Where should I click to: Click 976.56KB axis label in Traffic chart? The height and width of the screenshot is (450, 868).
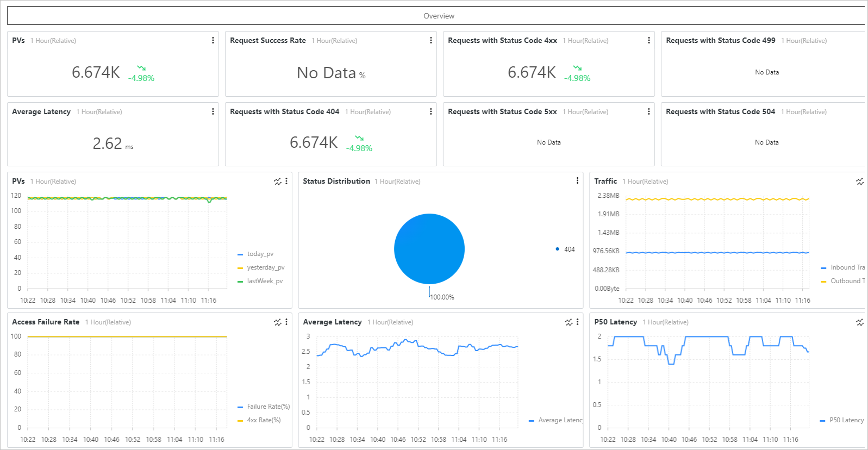tap(606, 251)
